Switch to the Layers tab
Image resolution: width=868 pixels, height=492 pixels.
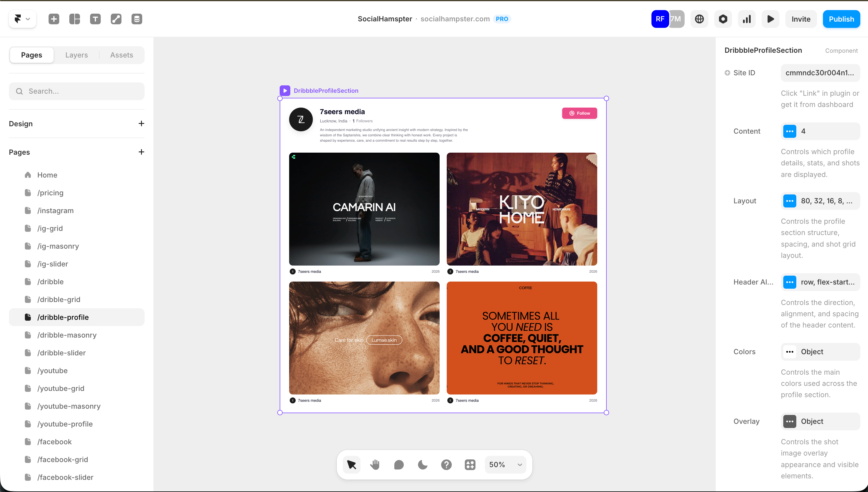click(77, 55)
